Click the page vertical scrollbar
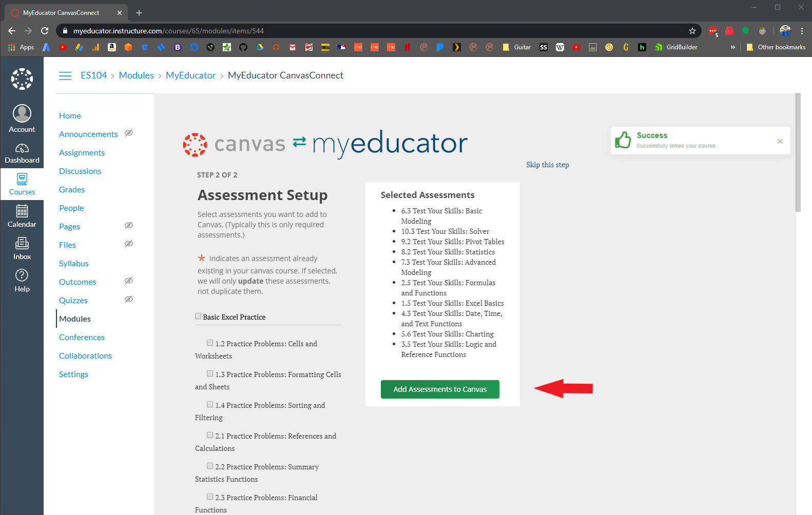 click(x=798, y=153)
